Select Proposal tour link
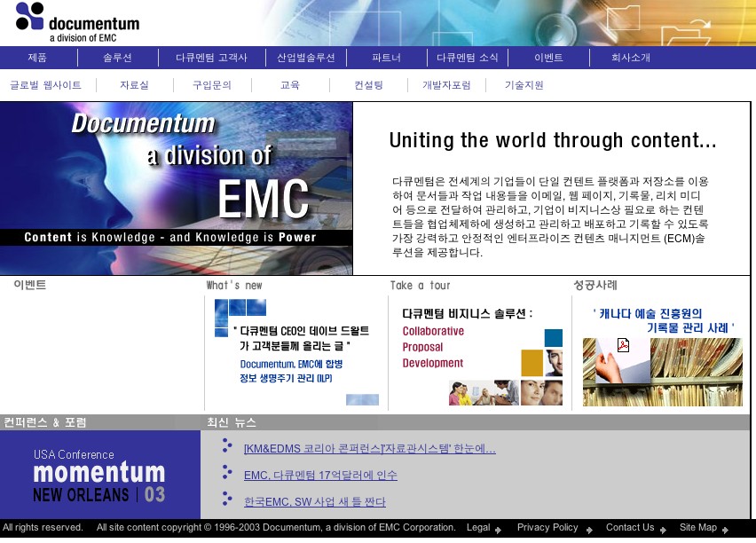 [x=422, y=347]
